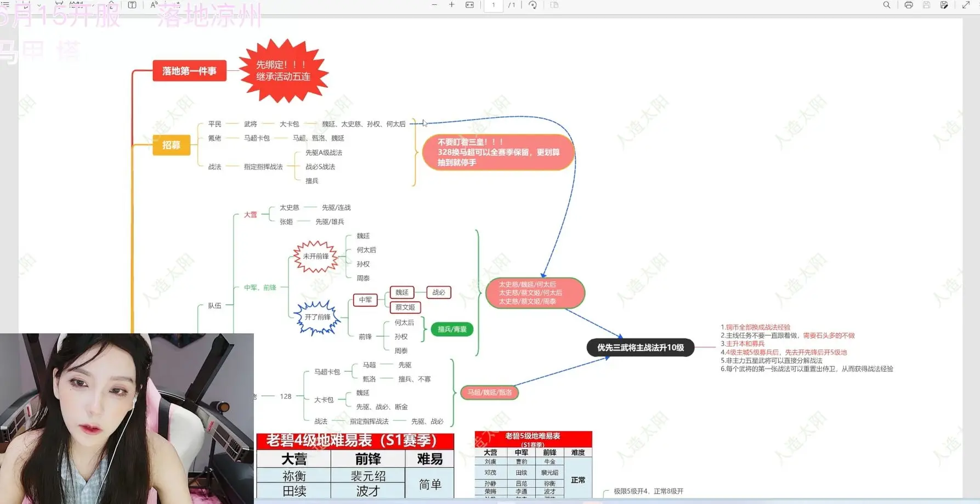This screenshot has height=504, width=980.
Task: Select the '招募' branch node
Action: click(171, 145)
